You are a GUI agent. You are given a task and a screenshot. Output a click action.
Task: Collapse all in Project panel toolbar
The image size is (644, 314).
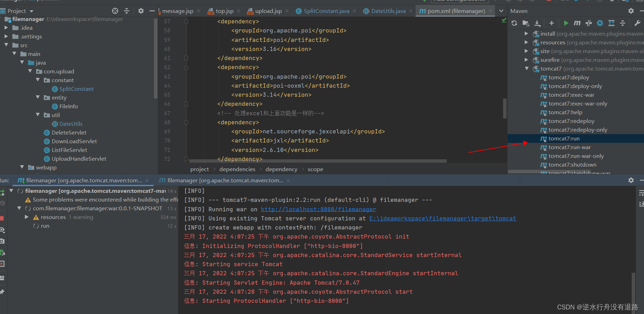tap(127, 11)
